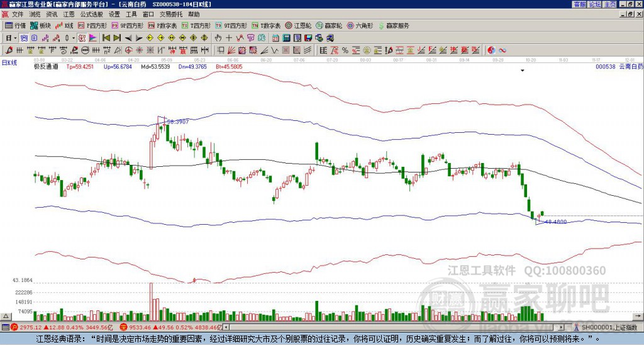
Task: Click the right-arrow button right of volume
Action: pos(638,316)
